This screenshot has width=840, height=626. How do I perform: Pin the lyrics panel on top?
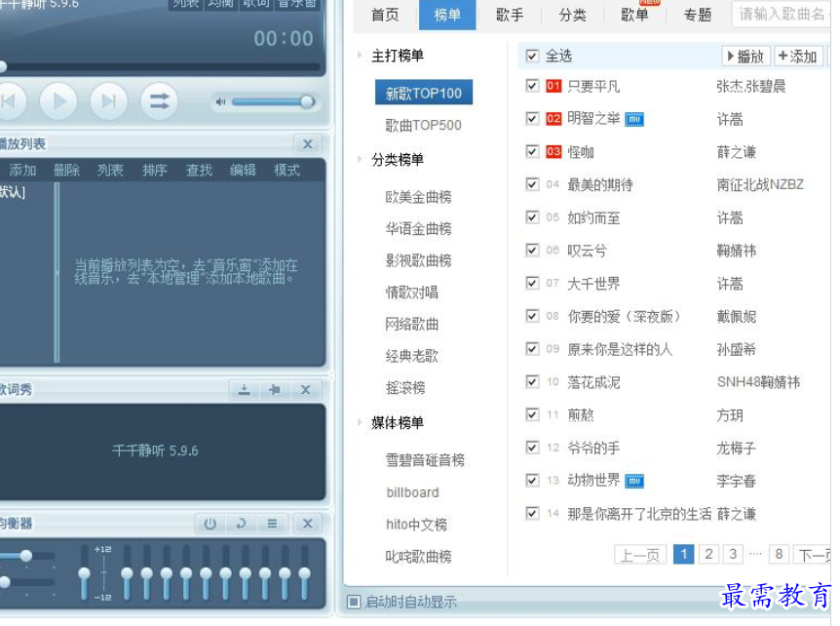(x=275, y=390)
